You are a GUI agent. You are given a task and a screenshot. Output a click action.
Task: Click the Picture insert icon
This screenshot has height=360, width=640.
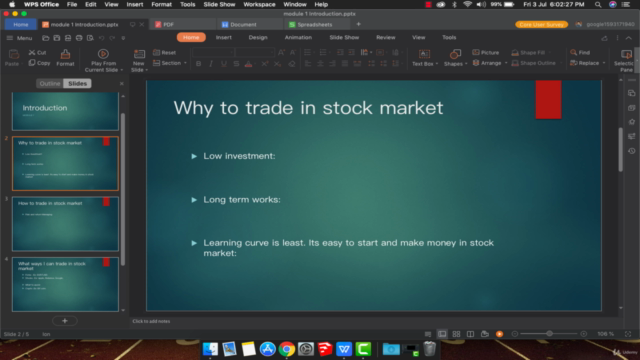coord(485,52)
